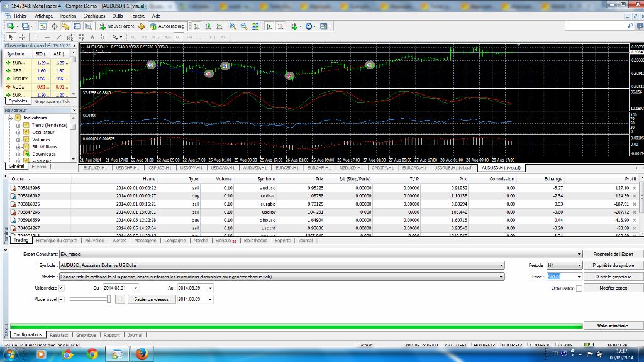644x362 pixels.
Task: Select the crosshair cursor tool
Action: 22,37
